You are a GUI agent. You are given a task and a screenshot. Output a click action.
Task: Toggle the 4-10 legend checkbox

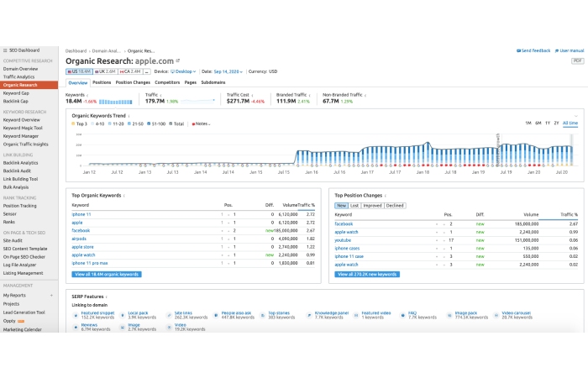click(x=92, y=123)
